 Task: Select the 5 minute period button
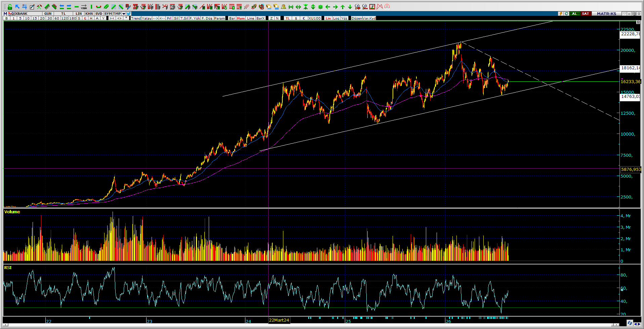(x=20, y=18)
